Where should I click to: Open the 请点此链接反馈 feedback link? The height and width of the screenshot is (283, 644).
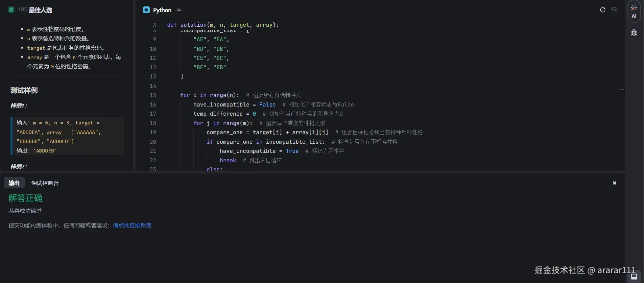tap(132, 225)
